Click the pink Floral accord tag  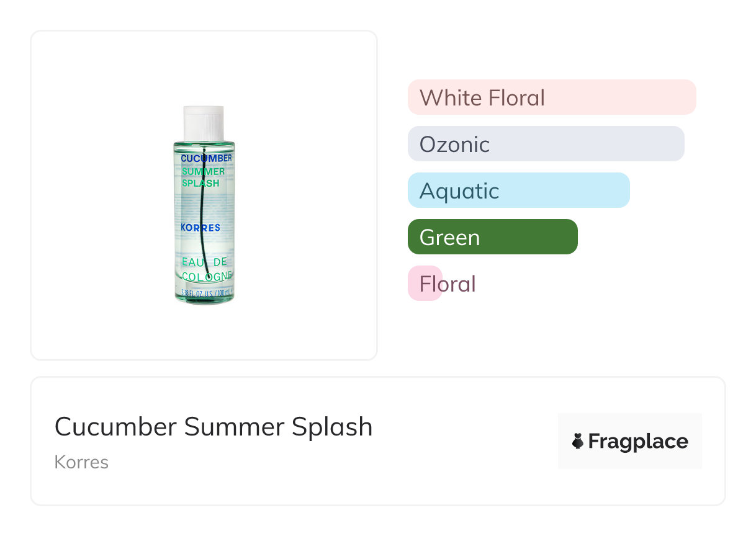coord(426,284)
